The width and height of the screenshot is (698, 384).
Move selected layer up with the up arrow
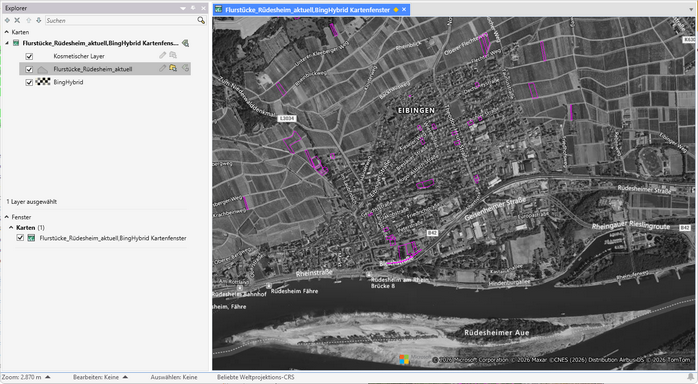pos(28,20)
